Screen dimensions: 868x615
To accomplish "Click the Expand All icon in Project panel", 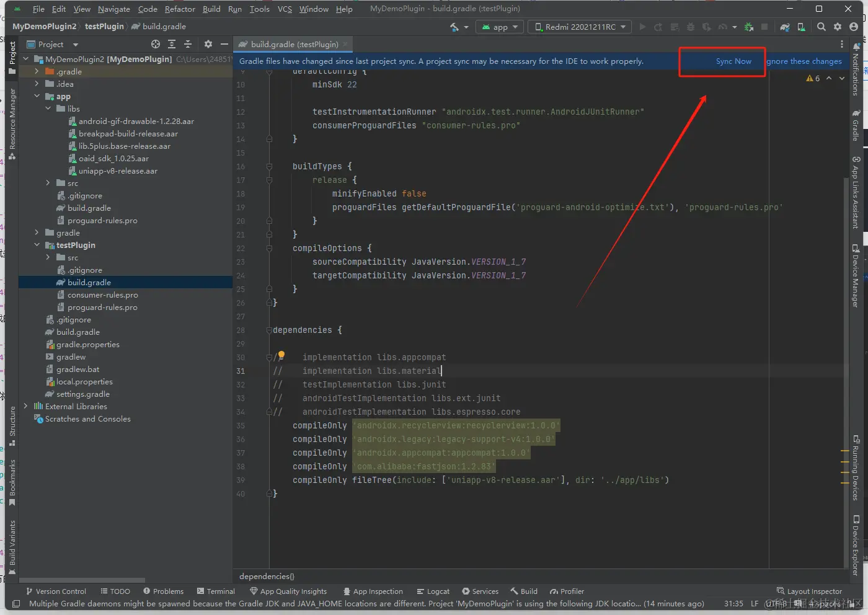I will click(172, 44).
